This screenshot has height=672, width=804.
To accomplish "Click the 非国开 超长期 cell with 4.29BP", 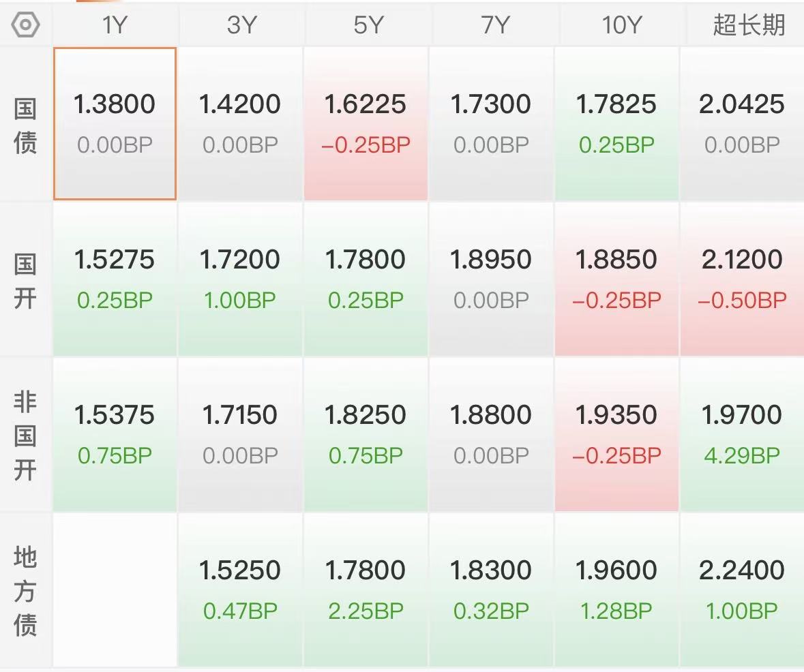I will [x=743, y=434].
